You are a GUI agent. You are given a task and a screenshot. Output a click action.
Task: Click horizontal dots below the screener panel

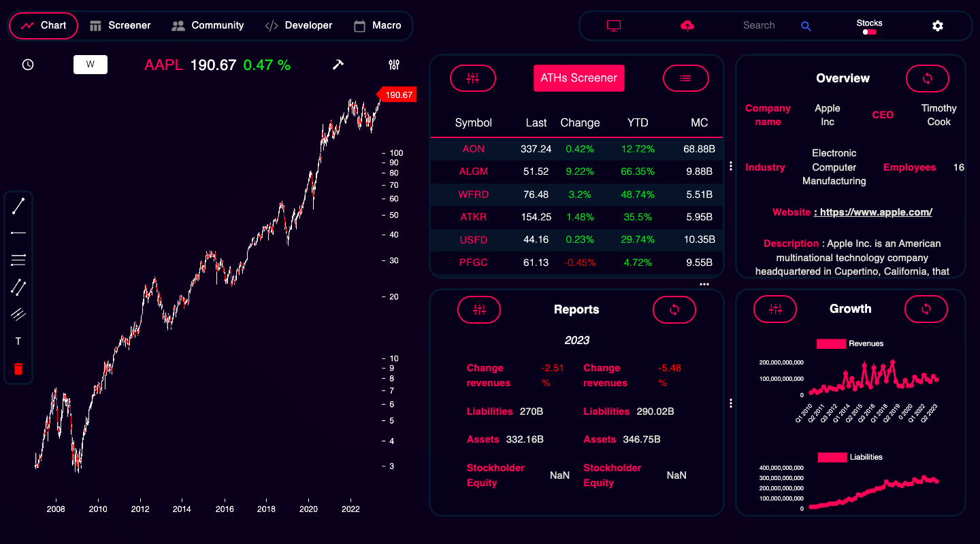pos(704,284)
